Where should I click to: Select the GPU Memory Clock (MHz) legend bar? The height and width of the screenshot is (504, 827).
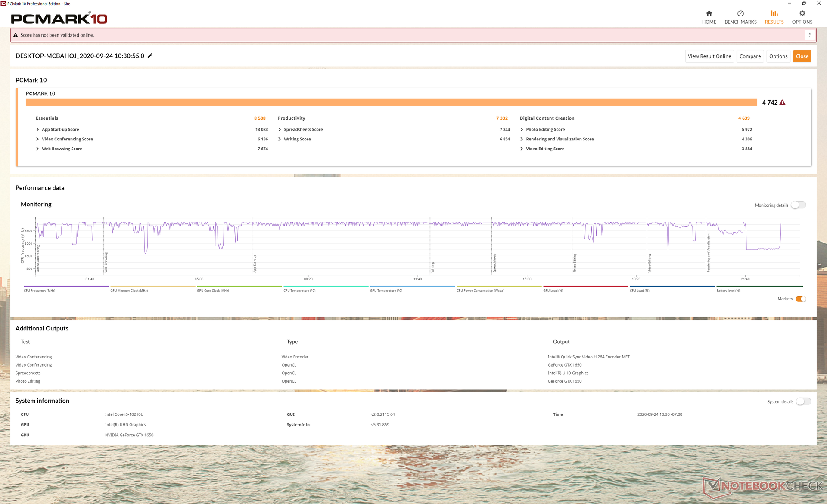pyautogui.click(x=152, y=286)
